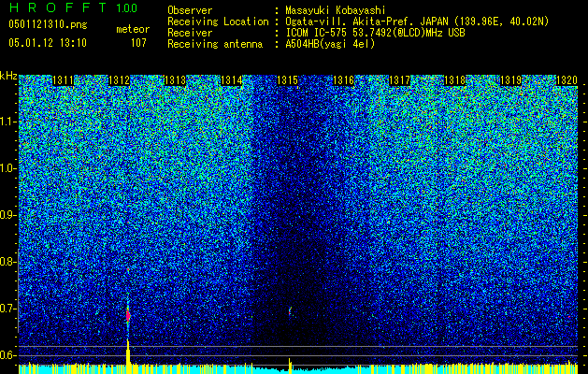Image resolution: width=588 pixels, height=374 pixels.
Task: Click the timestamp 05.01.12 13:10
Action: (48, 43)
